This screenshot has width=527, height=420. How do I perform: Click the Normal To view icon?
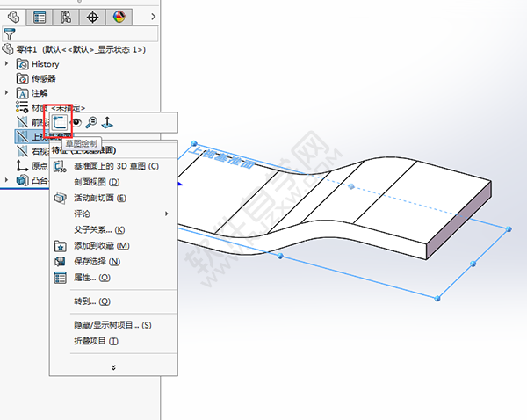(x=107, y=123)
